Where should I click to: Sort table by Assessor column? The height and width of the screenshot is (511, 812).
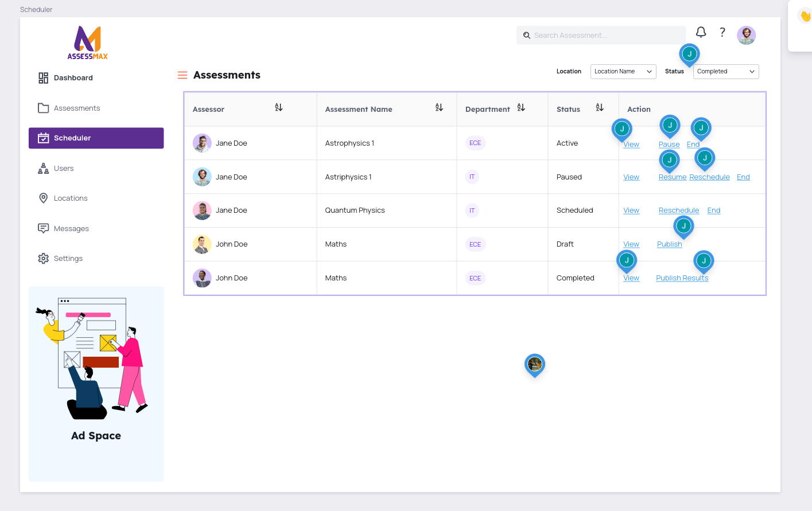coord(279,108)
